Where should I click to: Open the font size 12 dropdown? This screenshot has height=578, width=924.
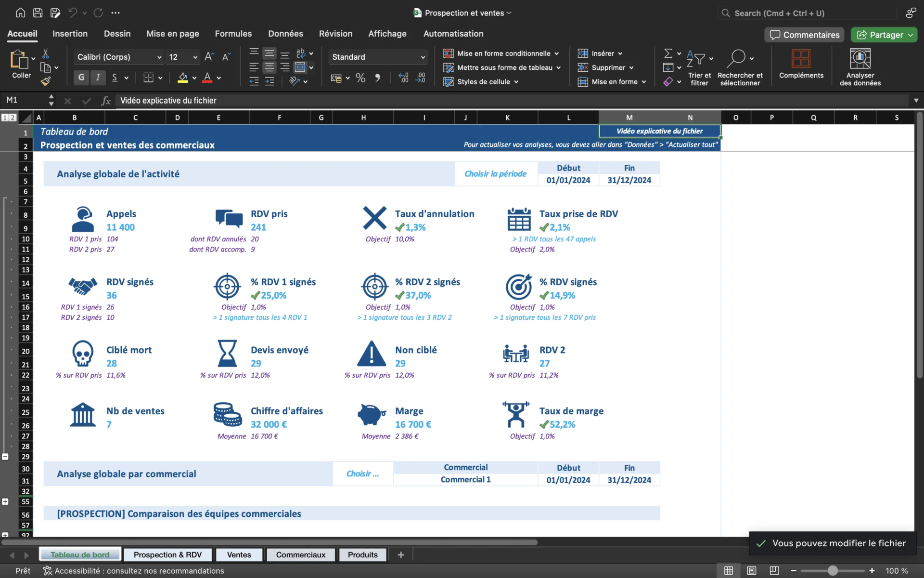click(182, 57)
